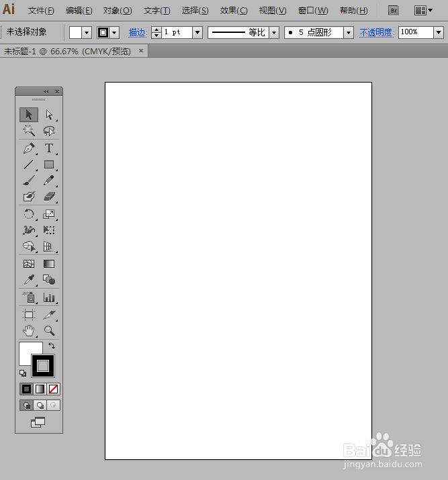Open the stroke color dropdown arrow
Viewport: 448px width, 480px height.
tap(115, 32)
